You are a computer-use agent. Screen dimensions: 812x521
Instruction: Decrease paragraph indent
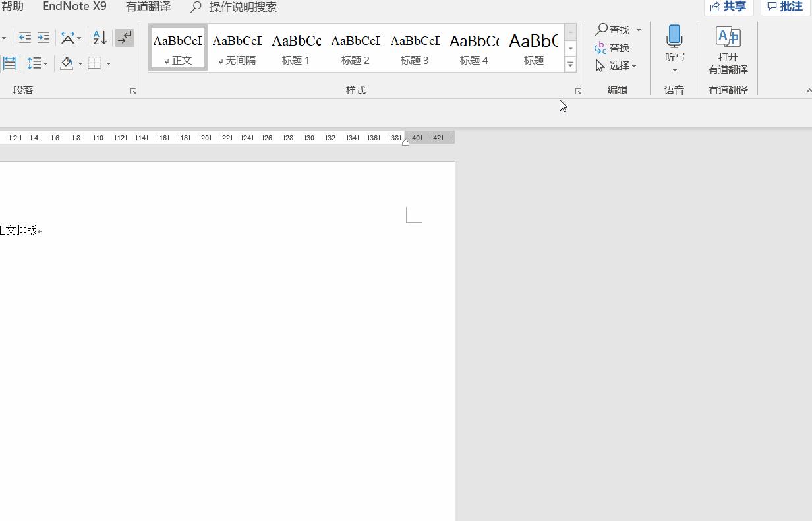coord(25,38)
